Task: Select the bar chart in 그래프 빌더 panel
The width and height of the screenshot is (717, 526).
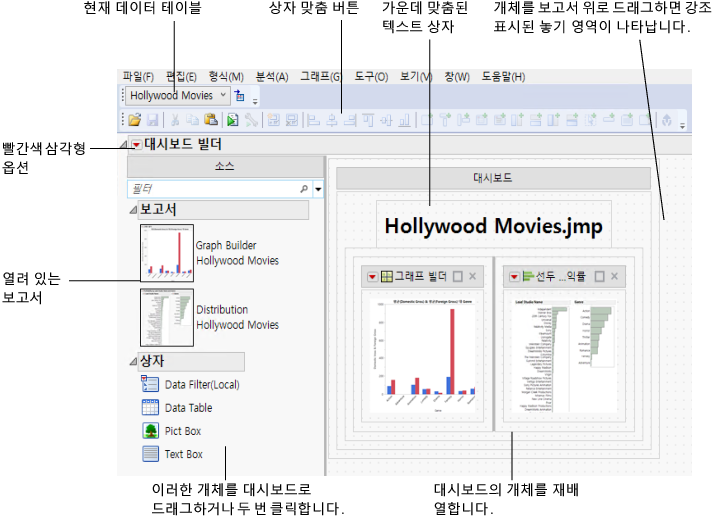Action: [x=423, y=356]
